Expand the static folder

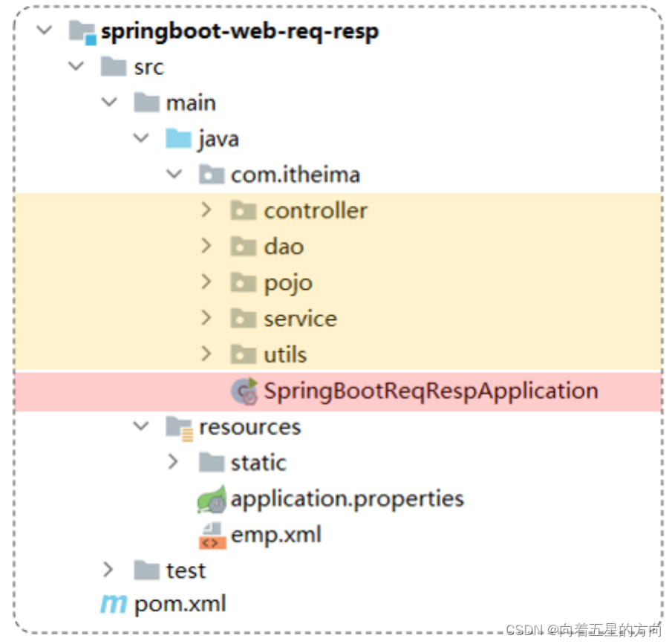(173, 462)
